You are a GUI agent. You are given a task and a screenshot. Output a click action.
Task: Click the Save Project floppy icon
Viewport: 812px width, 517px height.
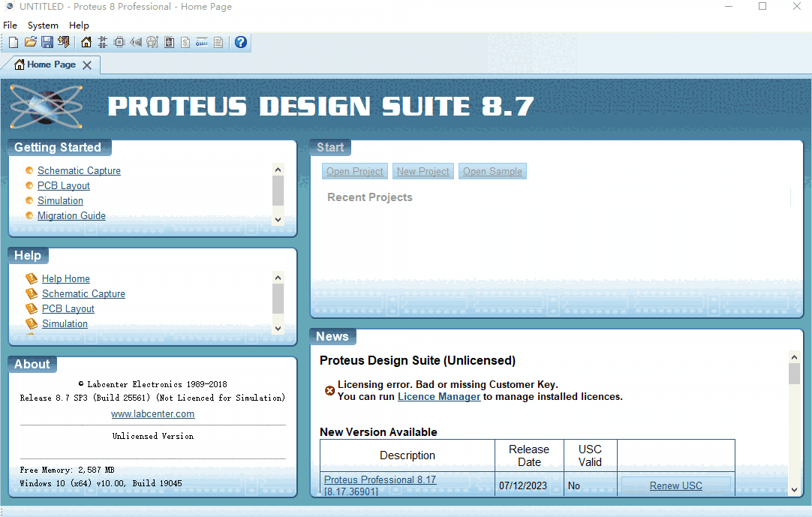point(47,42)
